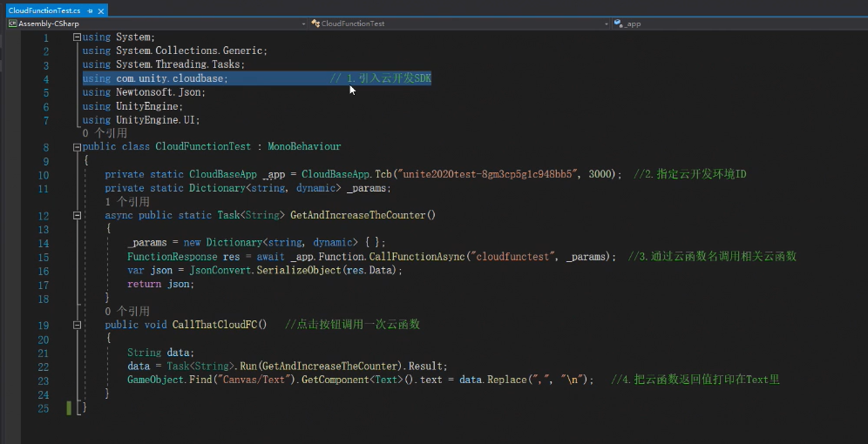The height and width of the screenshot is (444, 868).
Task: Click '.Result' on line 22
Action: point(425,366)
